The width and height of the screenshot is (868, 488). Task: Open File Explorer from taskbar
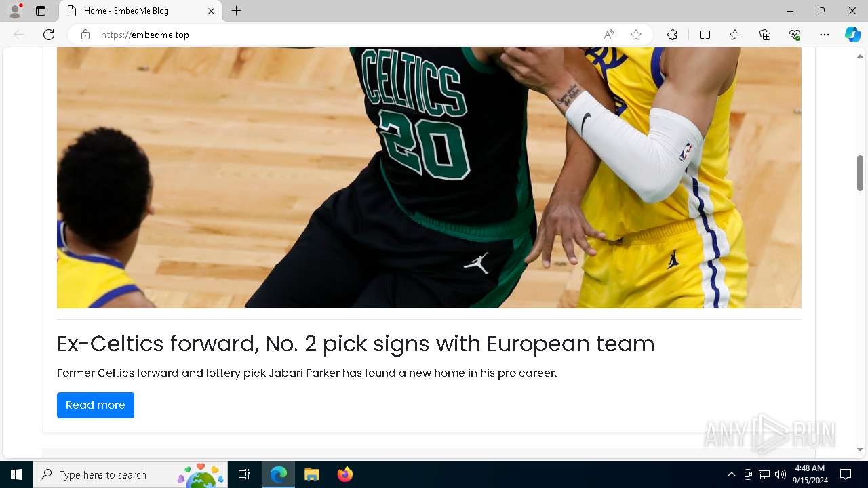click(x=311, y=474)
